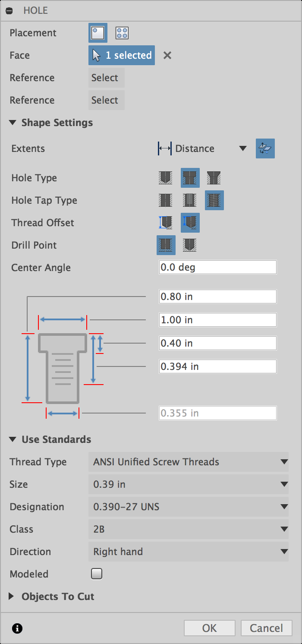Switch to Multiple Holes placement
The width and height of the screenshot is (302, 644).
(121, 33)
